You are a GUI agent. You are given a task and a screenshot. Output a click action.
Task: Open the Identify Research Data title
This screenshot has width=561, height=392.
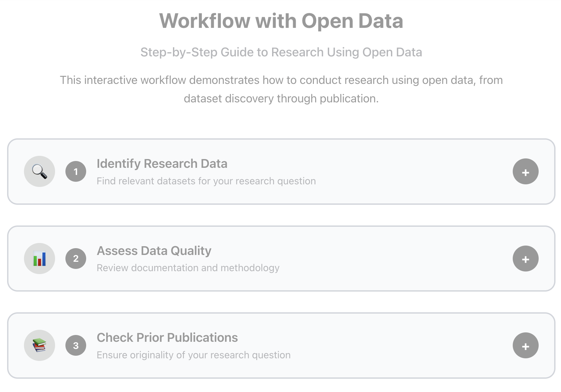click(x=162, y=164)
